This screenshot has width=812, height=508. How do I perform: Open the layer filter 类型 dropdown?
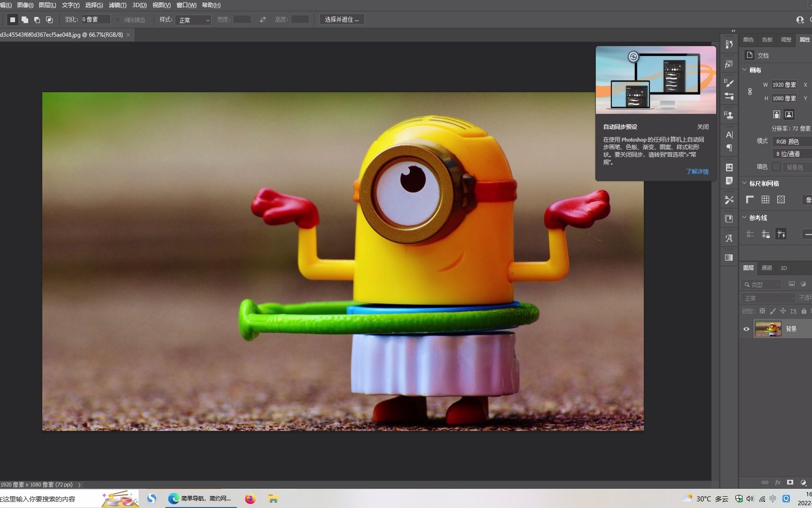(x=761, y=285)
